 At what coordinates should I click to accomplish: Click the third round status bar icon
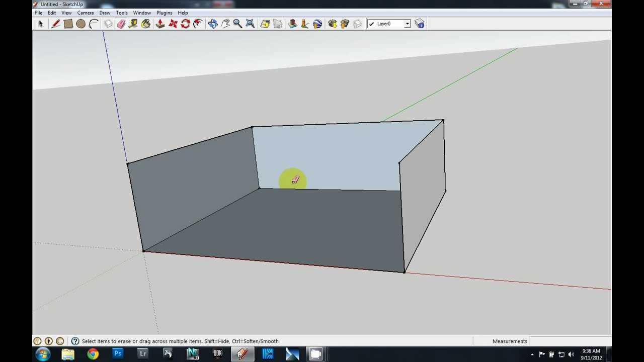(x=60, y=341)
